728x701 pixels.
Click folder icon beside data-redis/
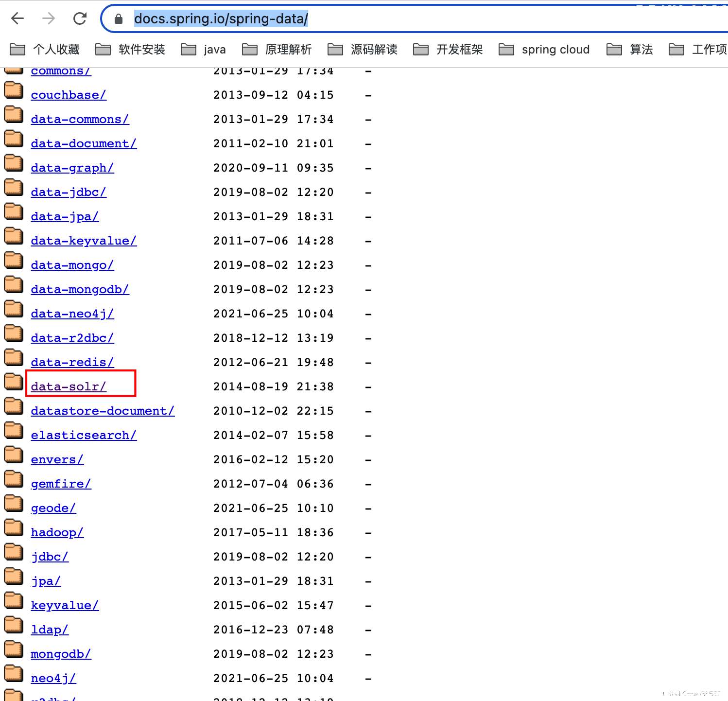point(14,357)
